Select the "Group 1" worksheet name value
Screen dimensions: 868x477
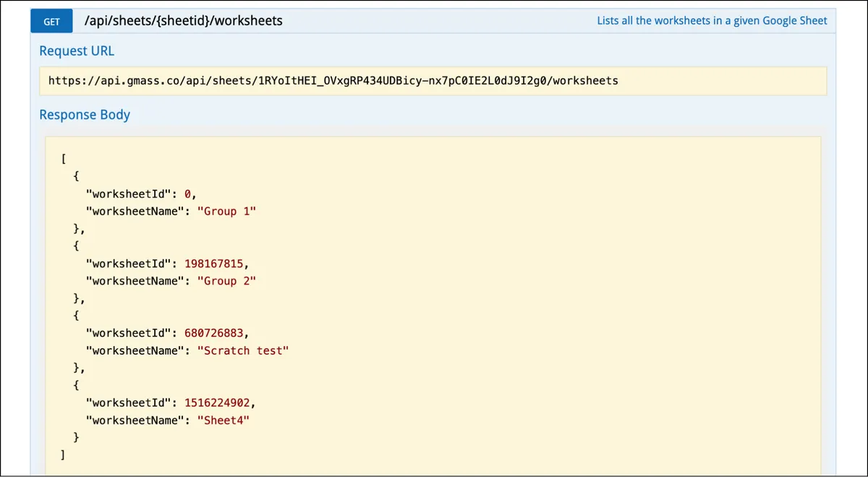click(227, 211)
